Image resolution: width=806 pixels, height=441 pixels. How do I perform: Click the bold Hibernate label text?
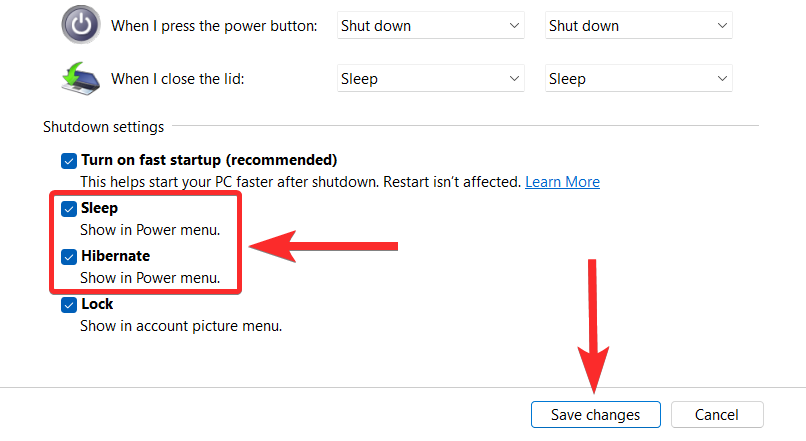pos(115,256)
